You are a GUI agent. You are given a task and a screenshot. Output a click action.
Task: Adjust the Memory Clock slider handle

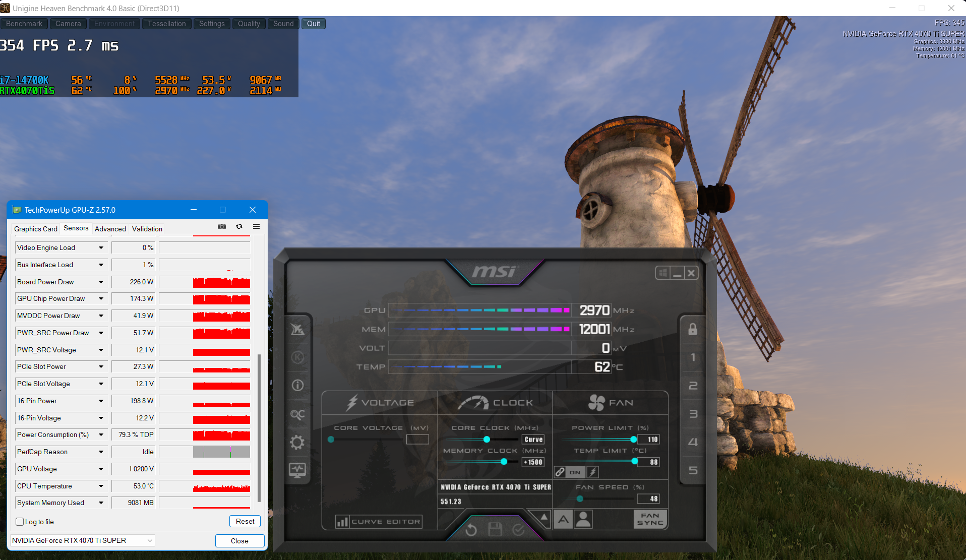504,462
